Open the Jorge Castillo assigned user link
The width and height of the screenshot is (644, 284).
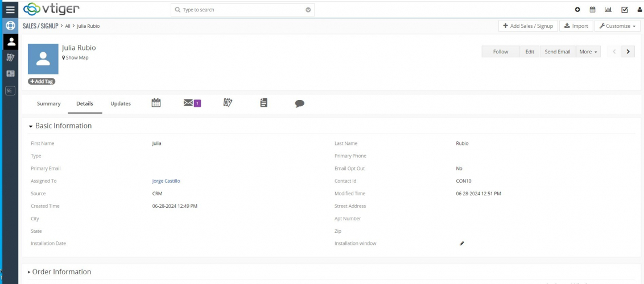click(x=166, y=181)
